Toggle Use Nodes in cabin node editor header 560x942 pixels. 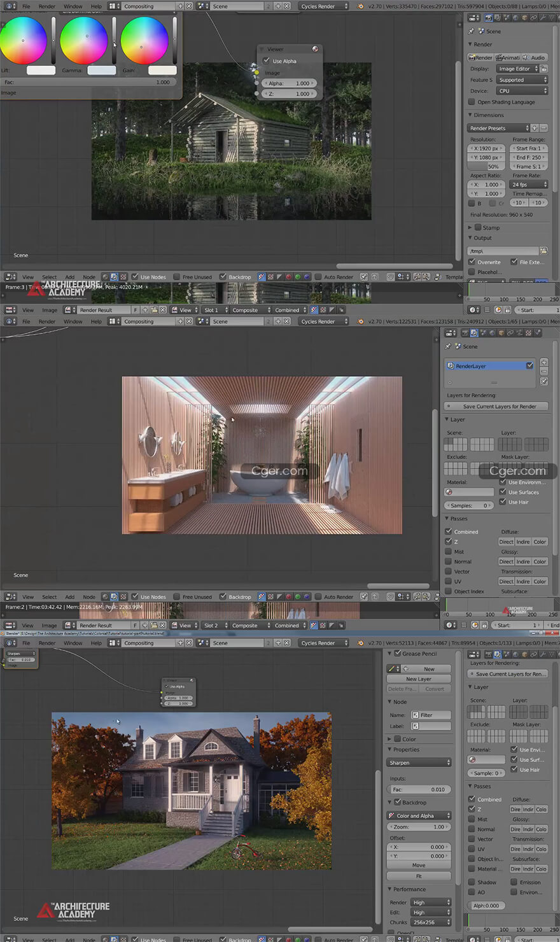135,277
